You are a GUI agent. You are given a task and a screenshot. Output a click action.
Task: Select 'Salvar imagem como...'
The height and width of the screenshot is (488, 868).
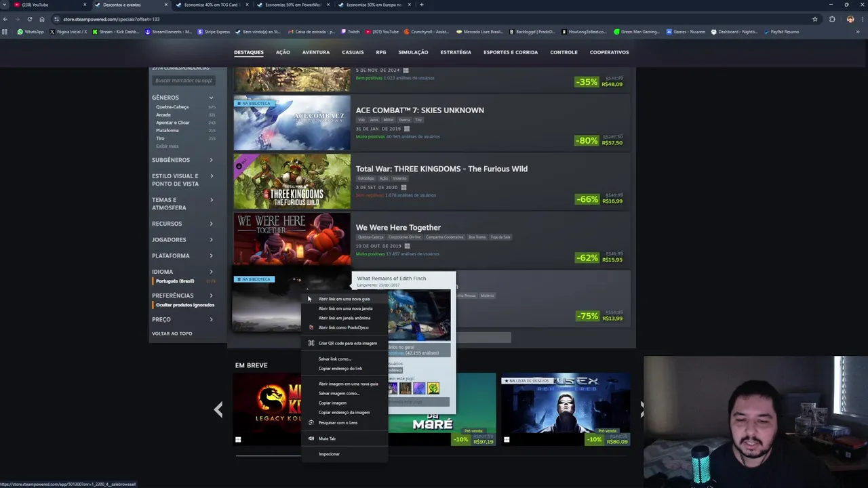click(x=344, y=393)
